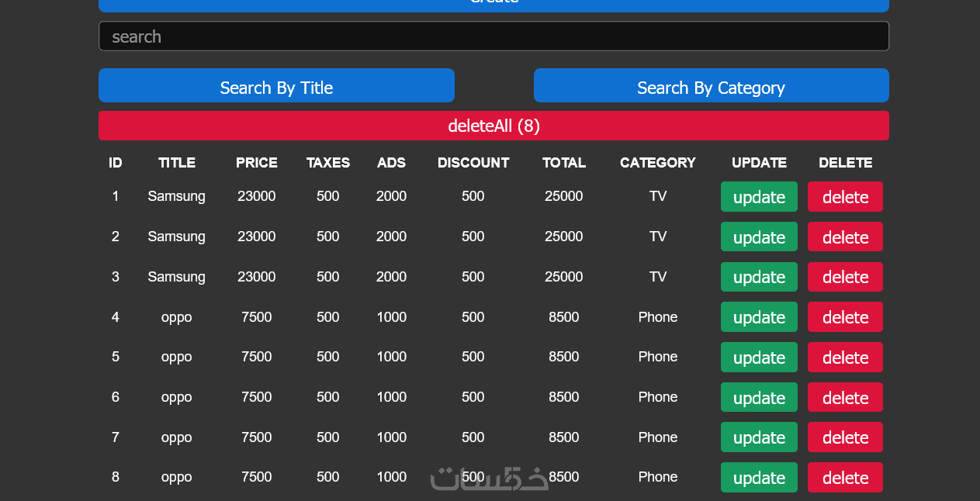
Task: Select the oppo title in row 6
Action: point(177,397)
